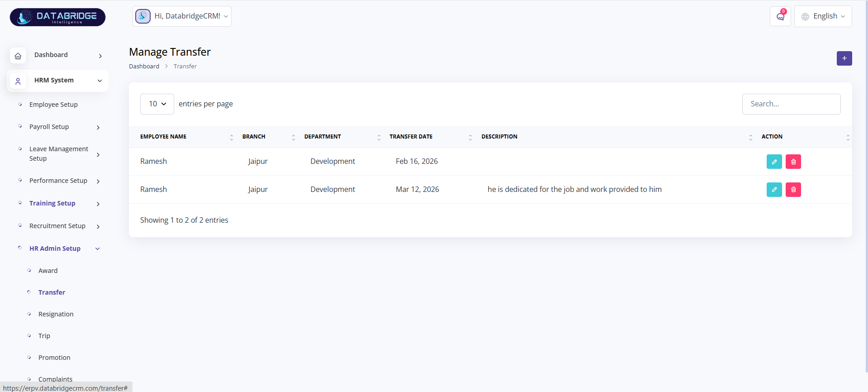
Task: Open the Trip menu item
Action: pyautogui.click(x=44, y=336)
